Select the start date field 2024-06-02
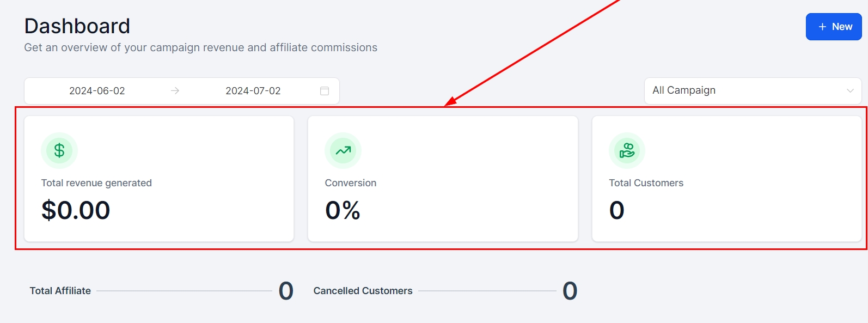Screen dimensions: 868x323 [97, 91]
